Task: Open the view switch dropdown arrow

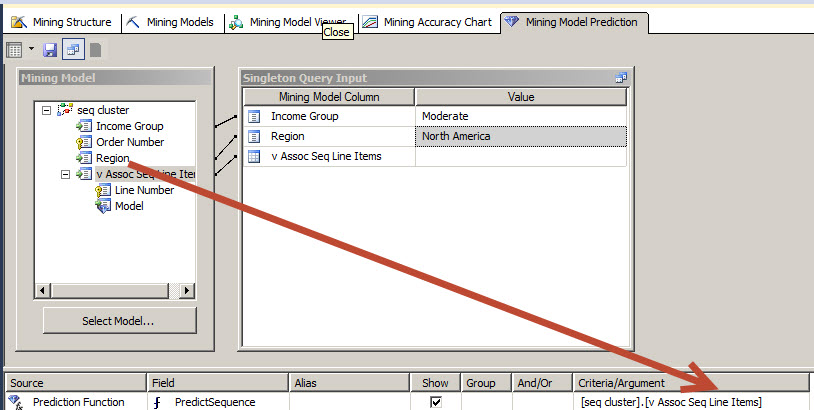Action: pyautogui.click(x=31, y=49)
